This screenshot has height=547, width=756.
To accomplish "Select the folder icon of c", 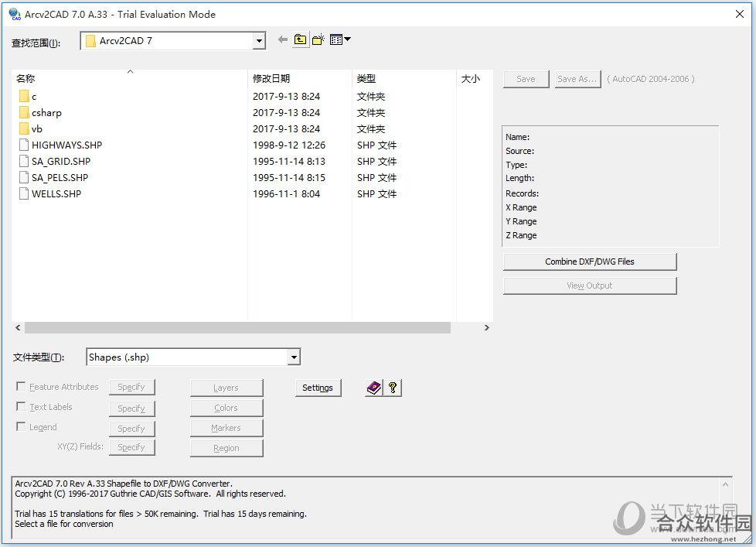I will coord(24,97).
